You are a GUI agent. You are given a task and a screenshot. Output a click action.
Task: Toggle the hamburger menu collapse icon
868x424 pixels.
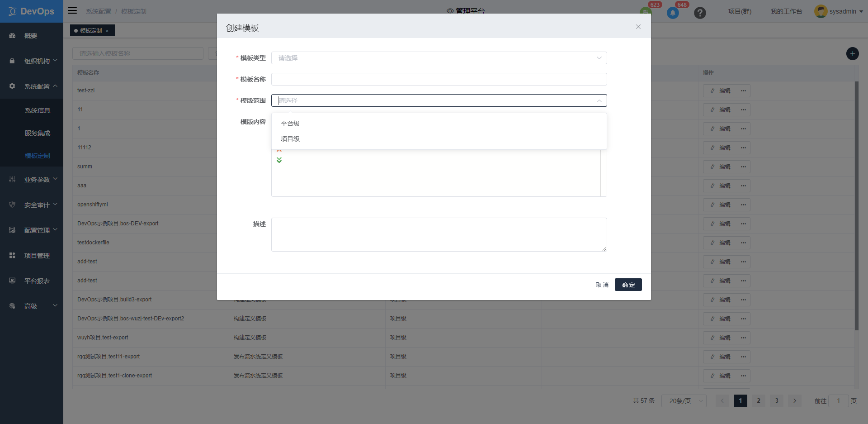pos(72,10)
